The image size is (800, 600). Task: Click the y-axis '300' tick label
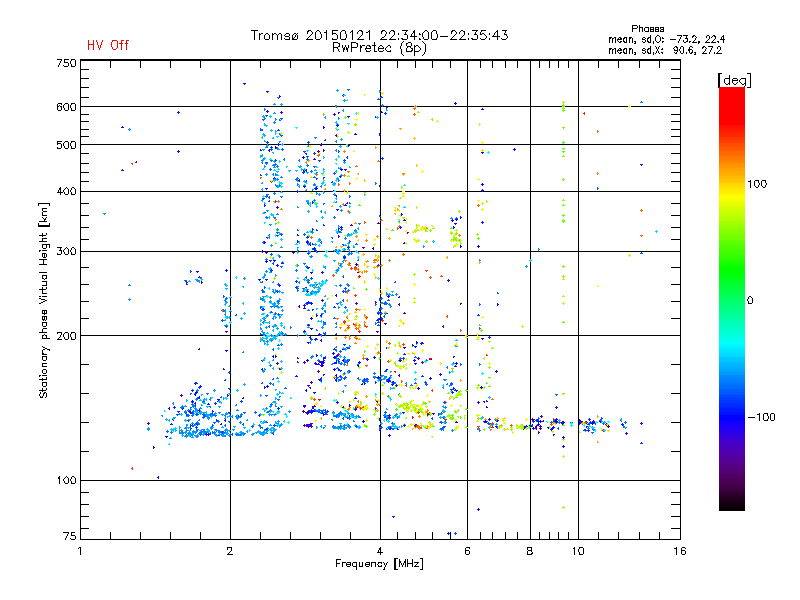pos(67,251)
